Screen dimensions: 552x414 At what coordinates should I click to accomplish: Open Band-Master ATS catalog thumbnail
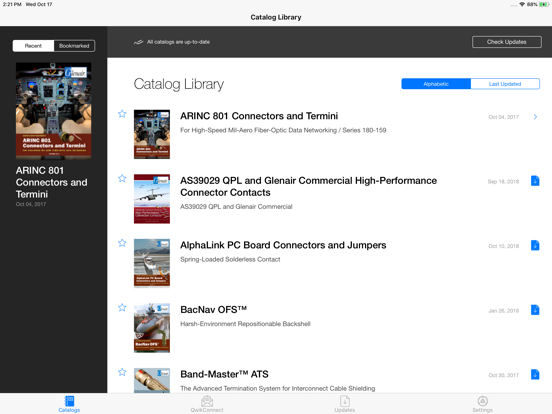tap(152, 380)
